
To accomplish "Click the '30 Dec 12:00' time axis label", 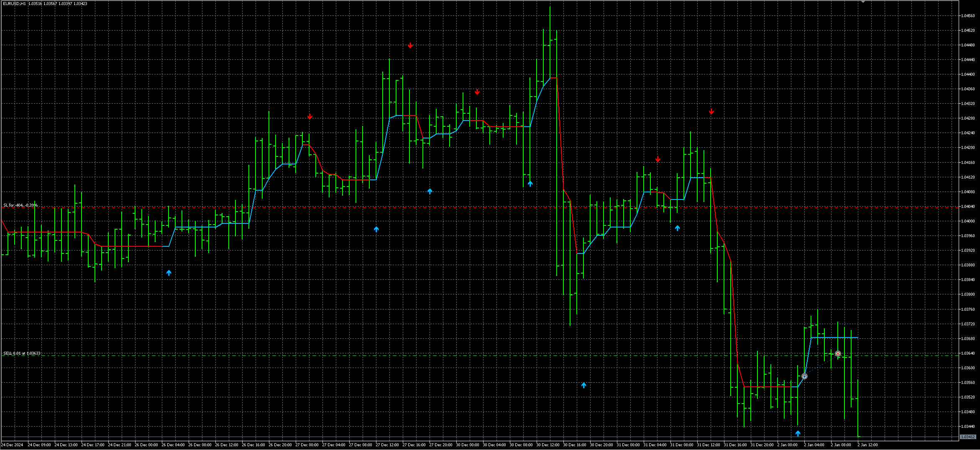I will [x=548, y=445].
